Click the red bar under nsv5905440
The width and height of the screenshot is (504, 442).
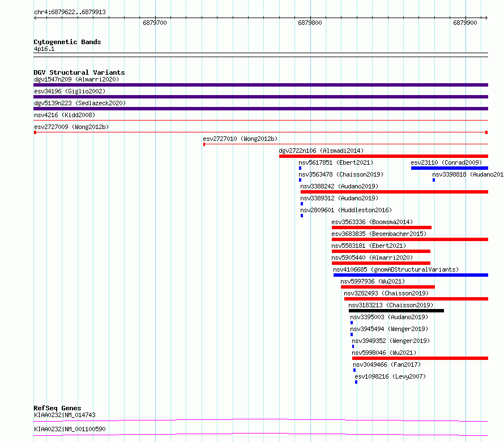coord(381,263)
